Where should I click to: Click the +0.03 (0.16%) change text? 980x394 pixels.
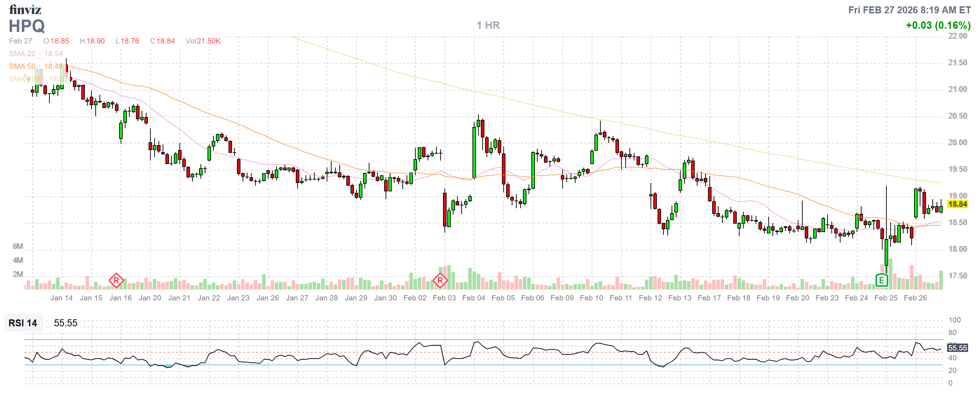938,25
